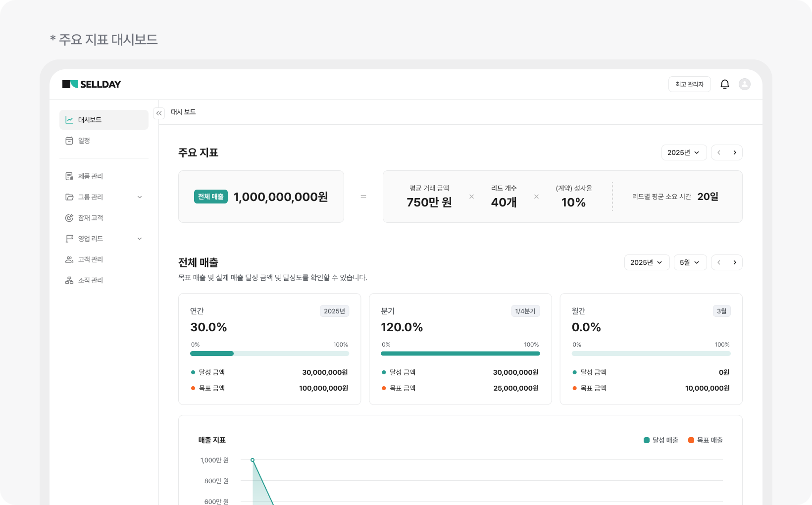Open the notification bell

click(x=725, y=84)
